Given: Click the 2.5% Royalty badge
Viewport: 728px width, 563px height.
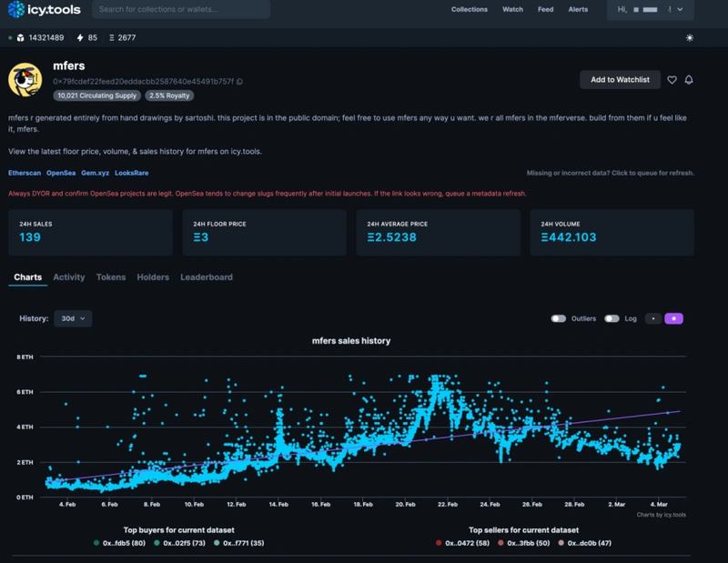Looking at the screenshot, I should click(169, 96).
